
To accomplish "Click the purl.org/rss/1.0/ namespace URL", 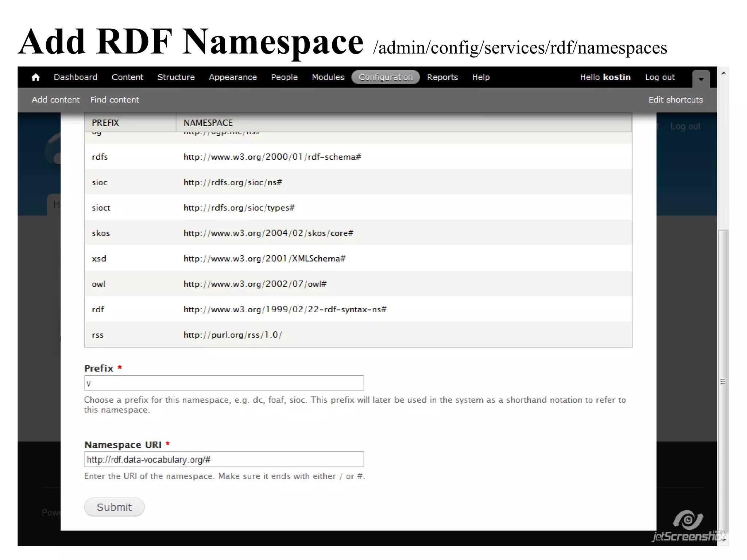I will pyautogui.click(x=233, y=335).
